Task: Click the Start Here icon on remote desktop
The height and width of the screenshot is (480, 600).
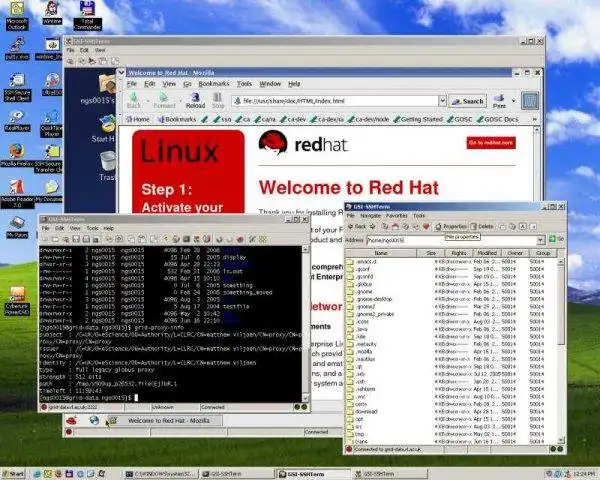Action: click(104, 128)
